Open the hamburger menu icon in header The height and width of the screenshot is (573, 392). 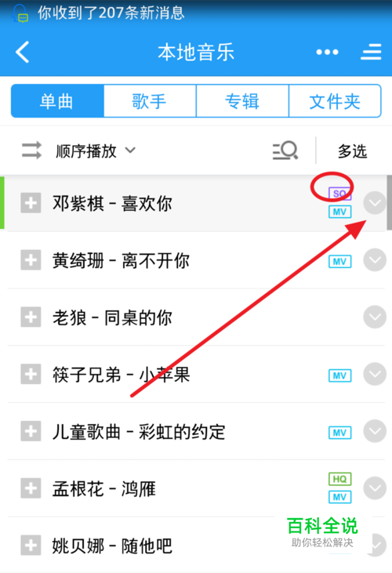(x=371, y=52)
